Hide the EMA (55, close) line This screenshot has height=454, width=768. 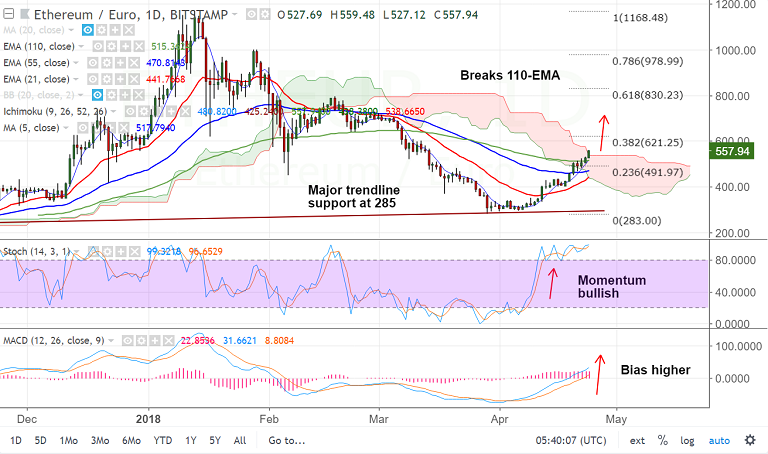click(x=93, y=63)
